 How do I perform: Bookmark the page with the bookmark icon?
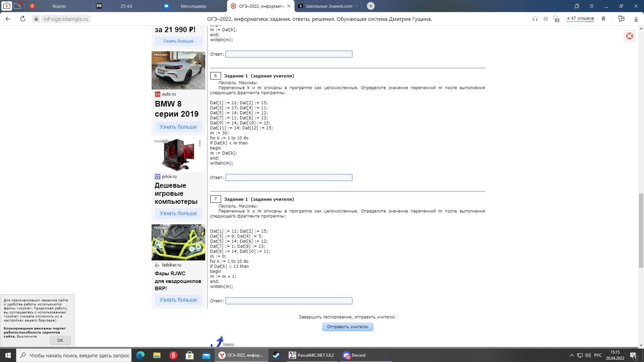coord(603,19)
